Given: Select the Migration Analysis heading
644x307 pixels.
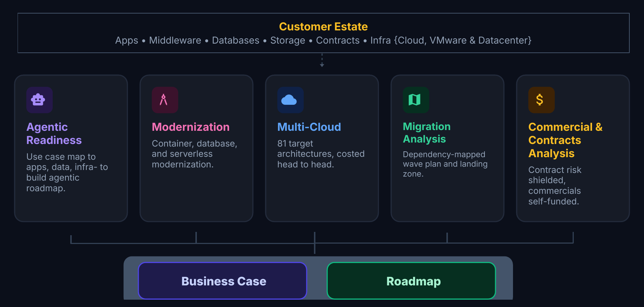Looking at the screenshot, I should click(x=427, y=133).
